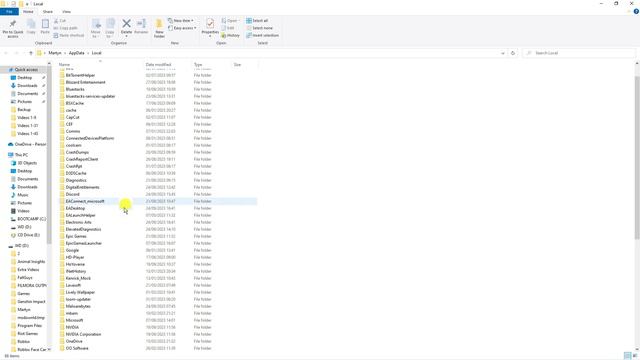Open the File menu tab
This screenshot has height=360, width=640.
(x=9, y=12)
